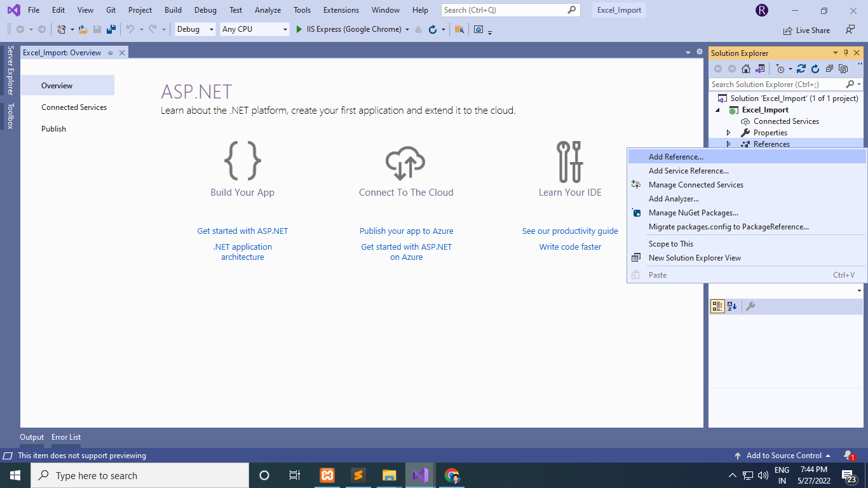Select Publish in the Overview sidebar
Screen dimensions: 868x488
pyautogui.click(x=53, y=128)
